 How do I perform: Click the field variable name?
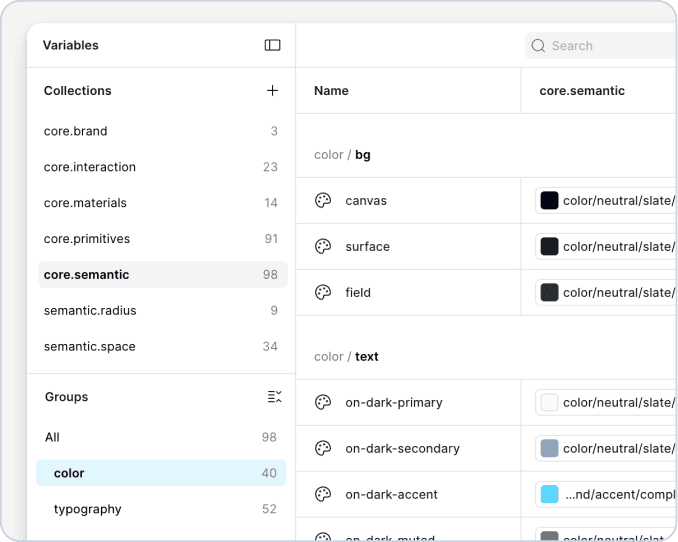coord(358,292)
